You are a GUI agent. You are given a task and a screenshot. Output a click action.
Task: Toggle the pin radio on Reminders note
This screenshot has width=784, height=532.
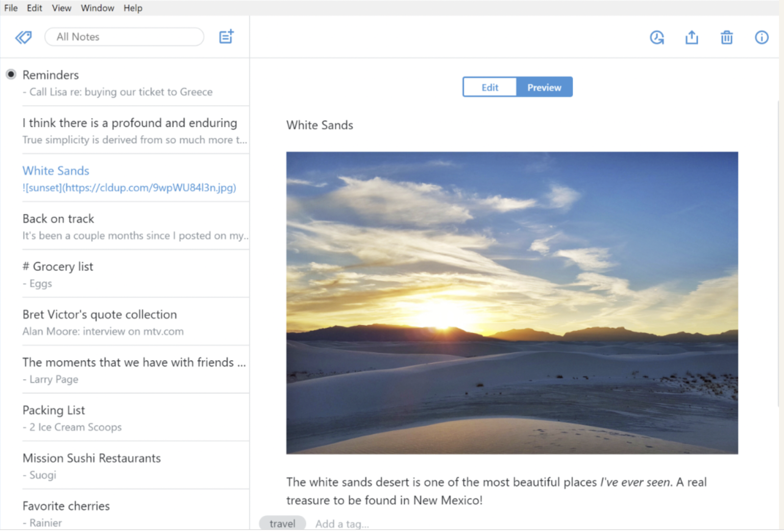(x=11, y=74)
